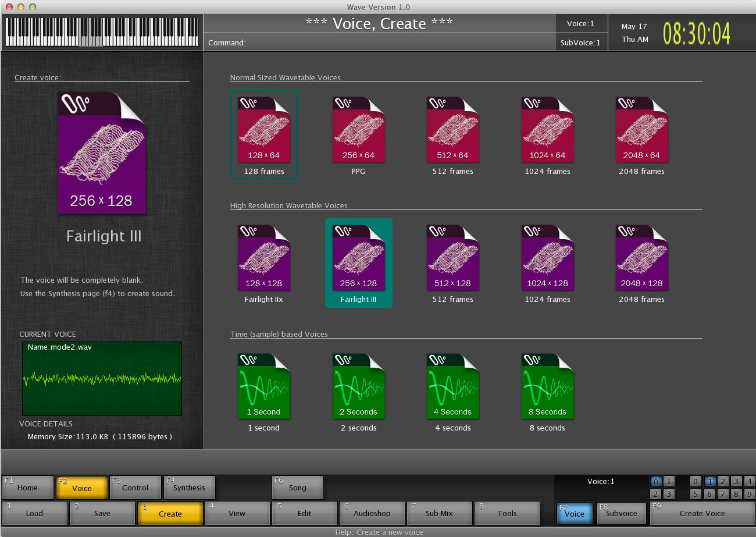
Task: Select the highlighted blue 1 number button
Action: 709,481
